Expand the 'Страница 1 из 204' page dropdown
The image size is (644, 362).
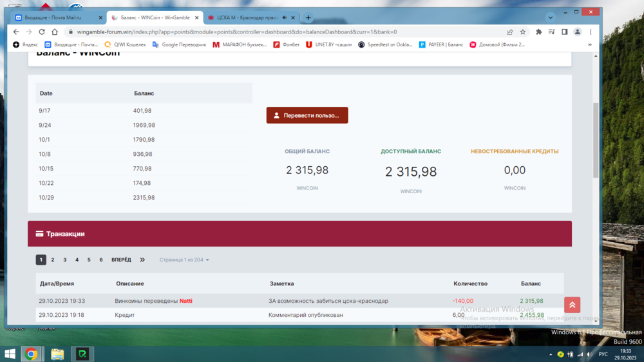[x=184, y=260]
